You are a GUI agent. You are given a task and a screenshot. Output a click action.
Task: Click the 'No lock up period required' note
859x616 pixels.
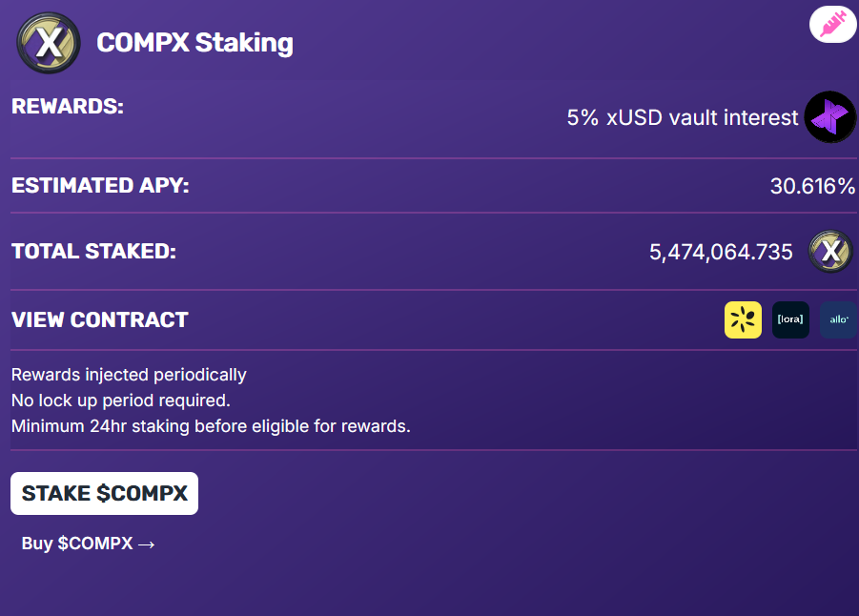[121, 400]
